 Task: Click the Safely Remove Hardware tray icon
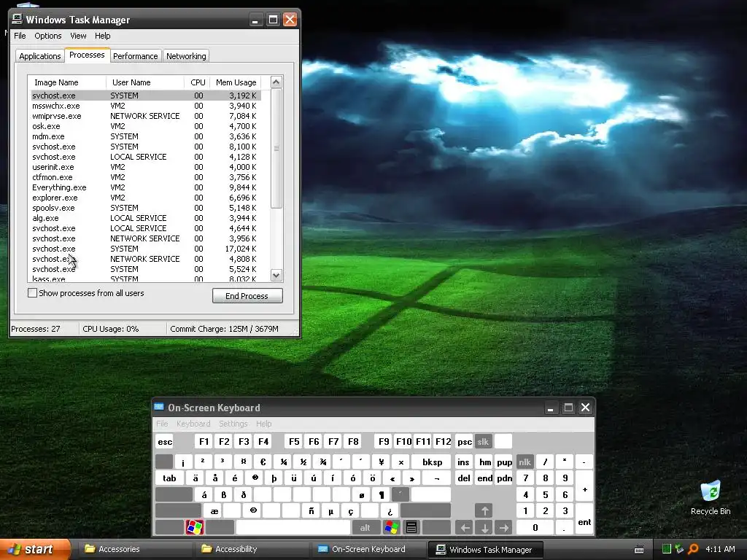[x=679, y=549]
